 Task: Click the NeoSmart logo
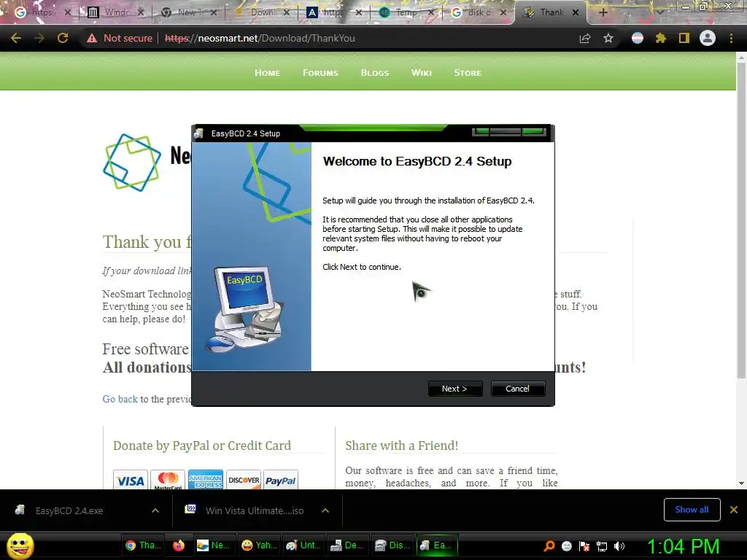pos(132,163)
